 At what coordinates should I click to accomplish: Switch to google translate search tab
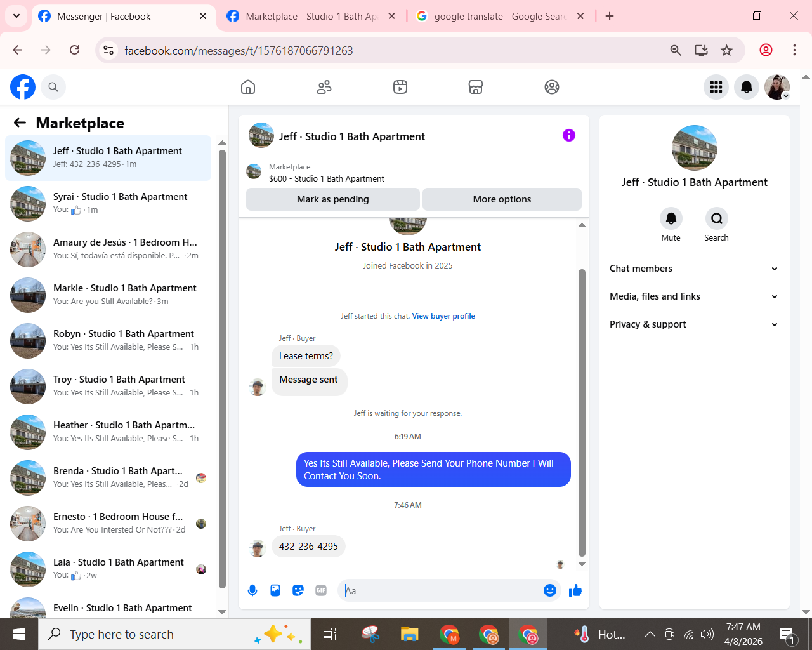pos(500,16)
